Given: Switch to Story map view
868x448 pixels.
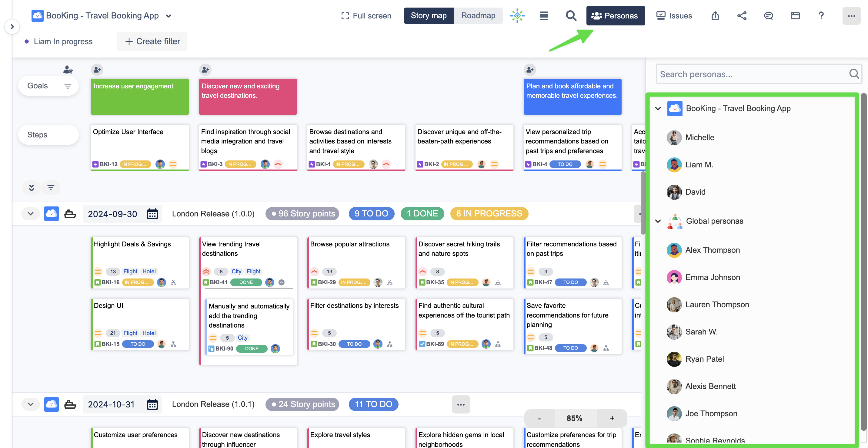Looking at the screenshot, I should point(428,16).
